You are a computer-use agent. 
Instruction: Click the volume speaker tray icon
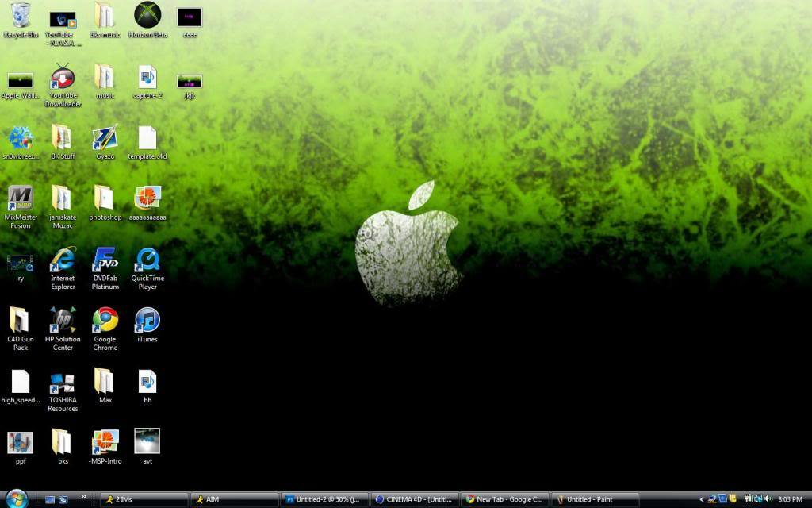(768, 499)
